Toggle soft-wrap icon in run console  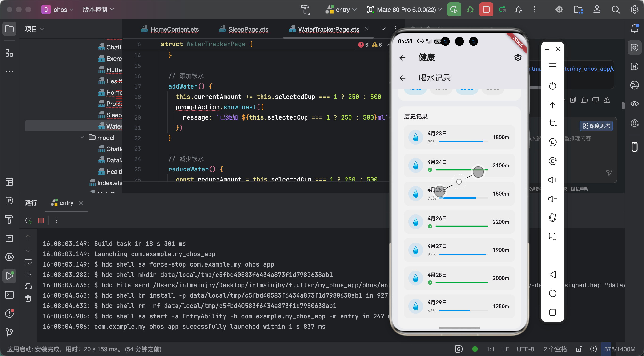[x=28, y=262]
